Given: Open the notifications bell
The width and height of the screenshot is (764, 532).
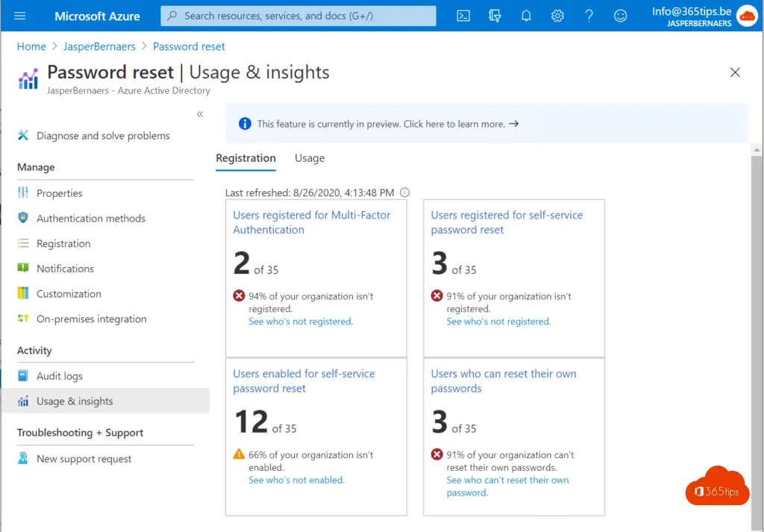Looking at the screenshot, I should pos(526,16).
